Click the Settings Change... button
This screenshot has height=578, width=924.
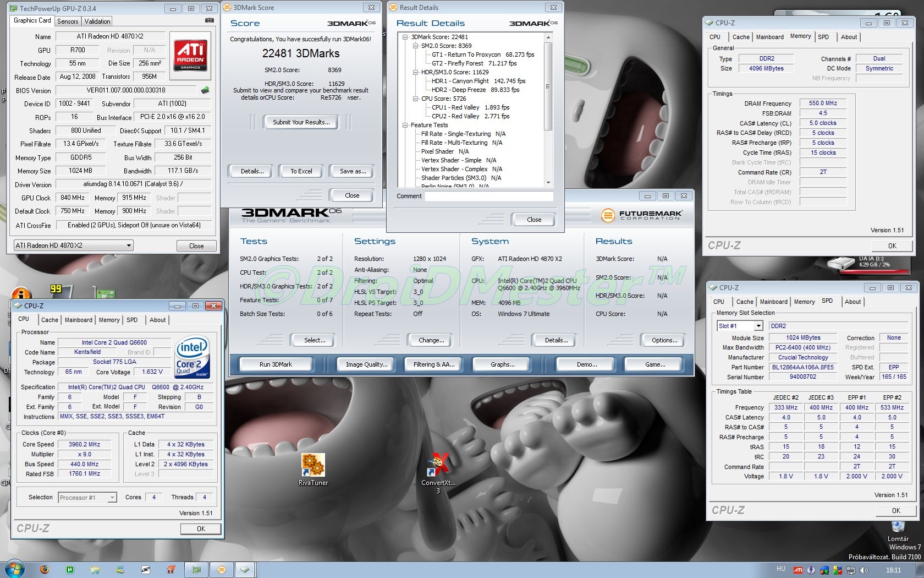click(x=431, y=340)
